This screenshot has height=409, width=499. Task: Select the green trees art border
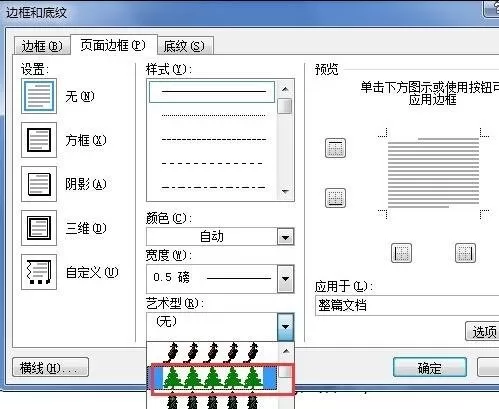212,378
